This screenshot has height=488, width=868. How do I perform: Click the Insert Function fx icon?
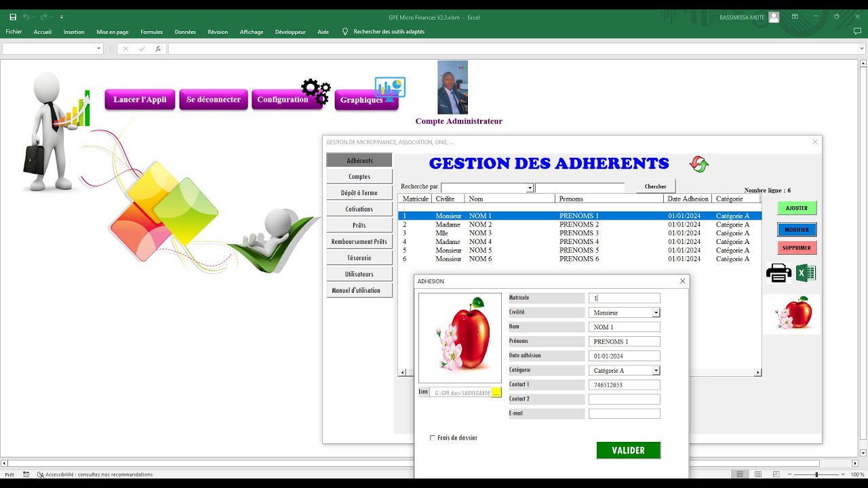[x=158, y=49]
